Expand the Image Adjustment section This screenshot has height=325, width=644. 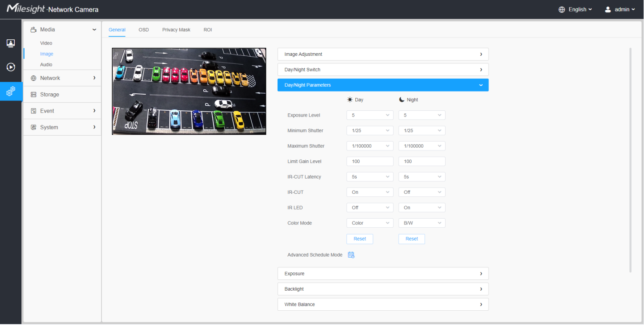click(383, 54)
